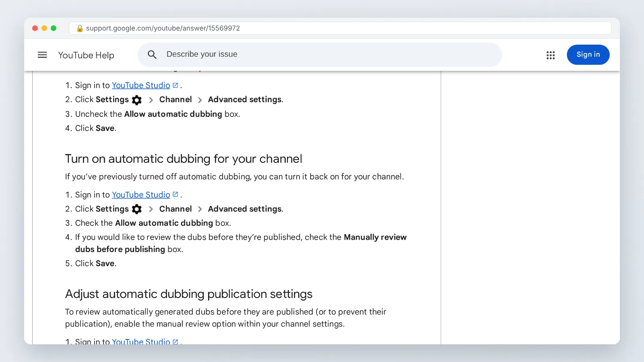Click the padlock icon in address bar
The width and height of the screenshot is (644, 362).
[x=80, y=28]
